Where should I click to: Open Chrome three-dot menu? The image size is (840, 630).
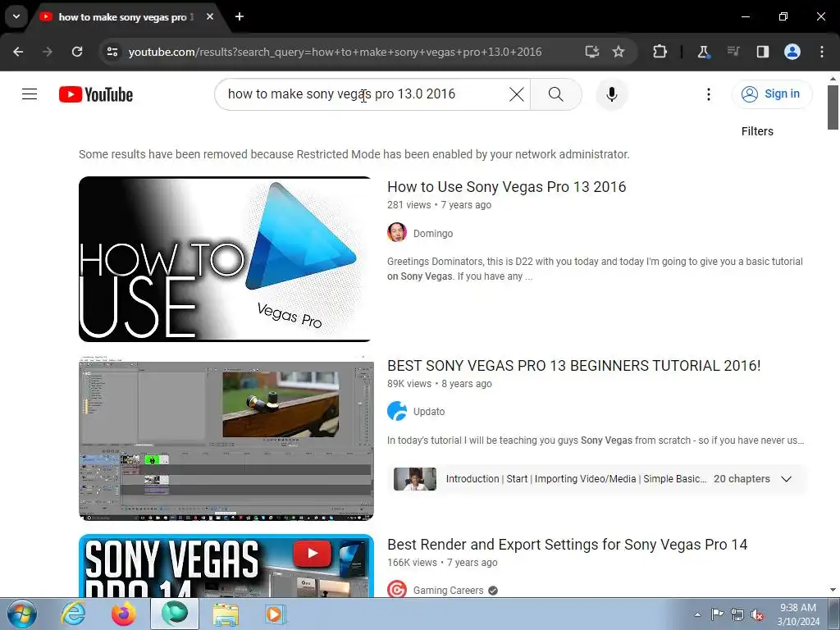pyautogui.click(x=821, y=52)
